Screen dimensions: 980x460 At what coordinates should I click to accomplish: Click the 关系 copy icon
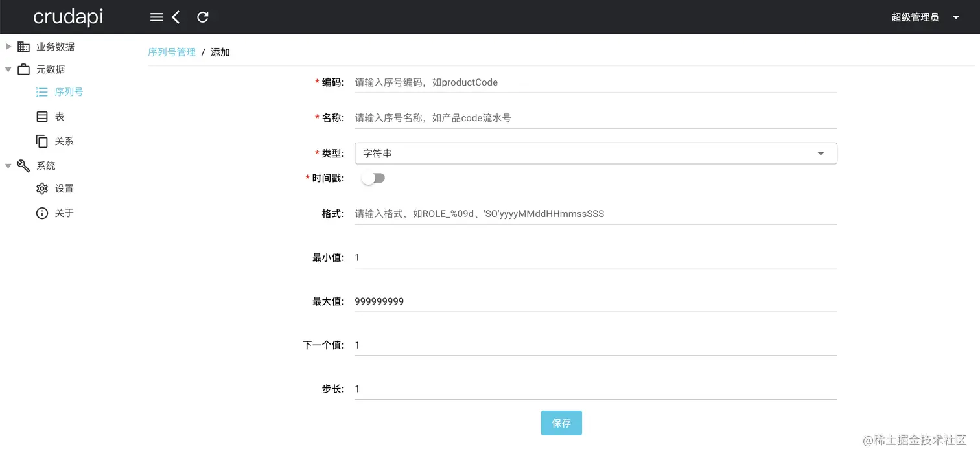42,141
